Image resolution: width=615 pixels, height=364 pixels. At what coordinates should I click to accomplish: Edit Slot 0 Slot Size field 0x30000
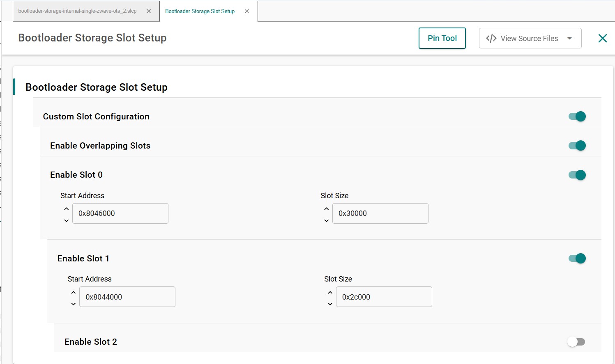[380, 213]
